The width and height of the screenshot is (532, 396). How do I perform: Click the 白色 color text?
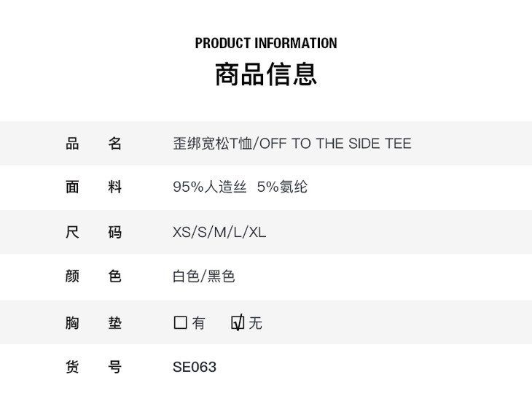tap(186, 277)
